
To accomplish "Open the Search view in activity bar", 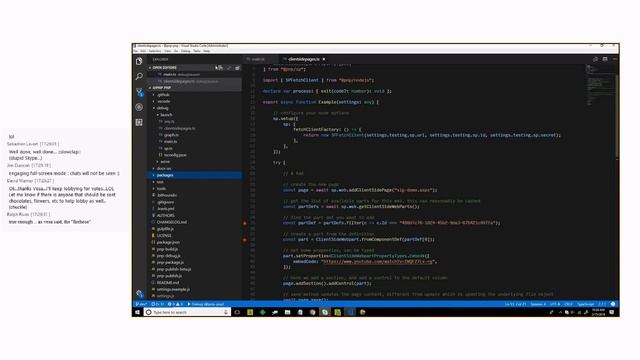I will coord(139,76).
